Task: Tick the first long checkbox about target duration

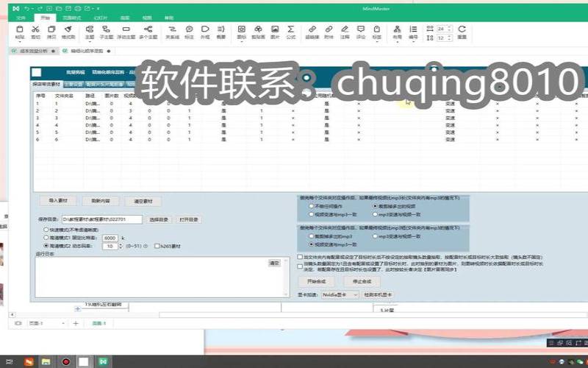Action: point(300,257)
